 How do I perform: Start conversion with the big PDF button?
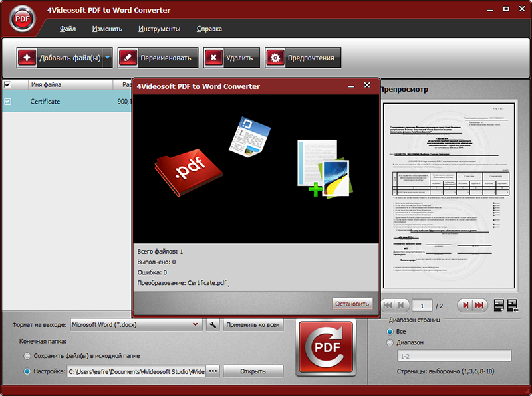point(327,347)
